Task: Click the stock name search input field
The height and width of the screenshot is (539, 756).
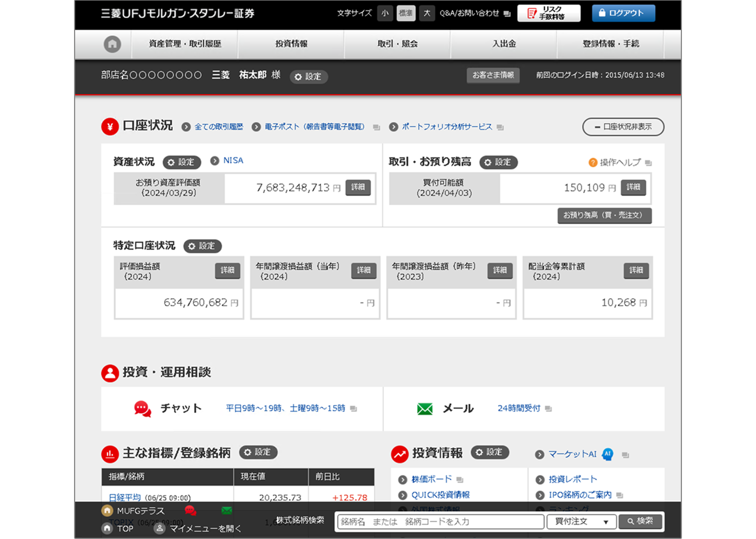Action: 439,522
